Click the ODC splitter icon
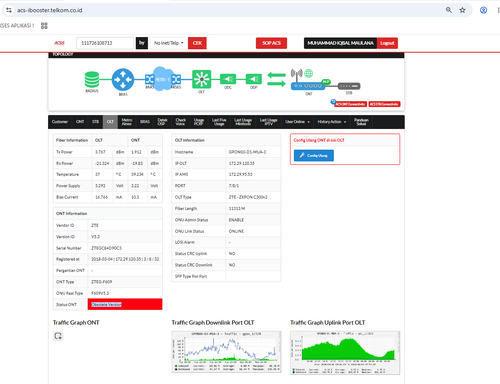 pyautogui.click(x=228, y=79)
